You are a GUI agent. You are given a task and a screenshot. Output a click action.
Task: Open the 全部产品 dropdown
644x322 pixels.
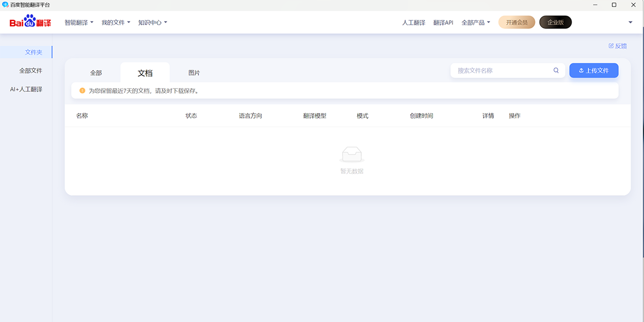point(475,23)
